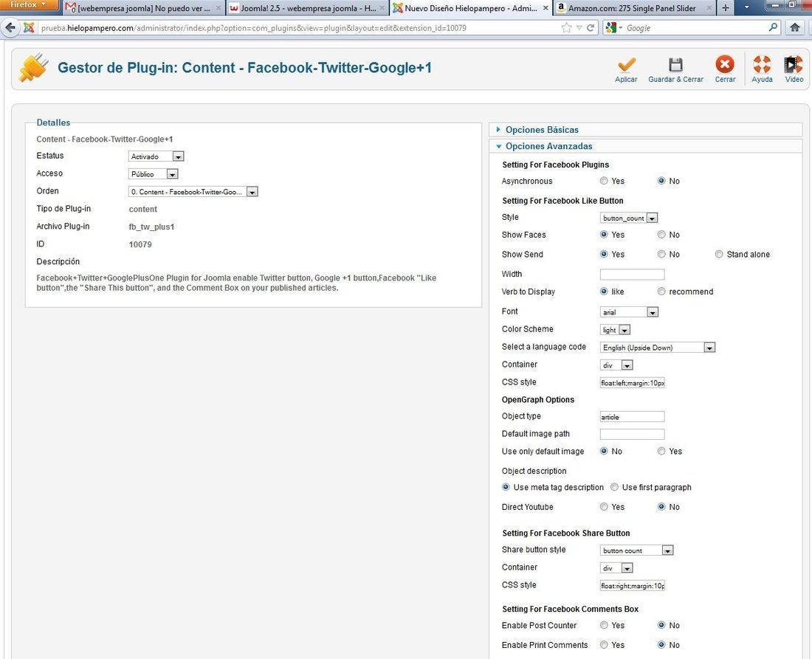Open the Video toolbar icon

(x=794, y=65)
